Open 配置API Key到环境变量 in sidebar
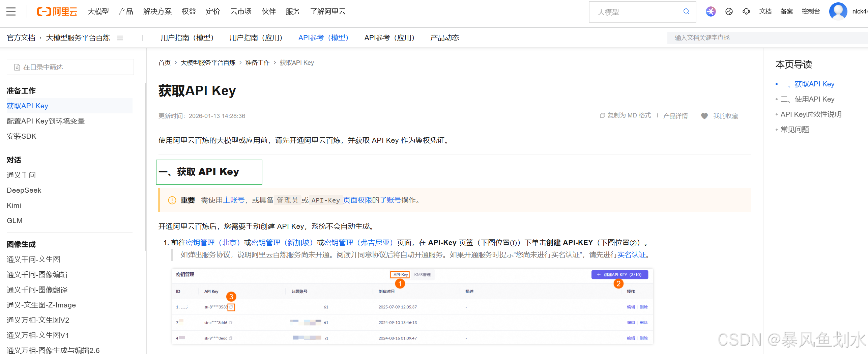Image resolution: width=868 pixels, height=354 pixels. [46, 121]
